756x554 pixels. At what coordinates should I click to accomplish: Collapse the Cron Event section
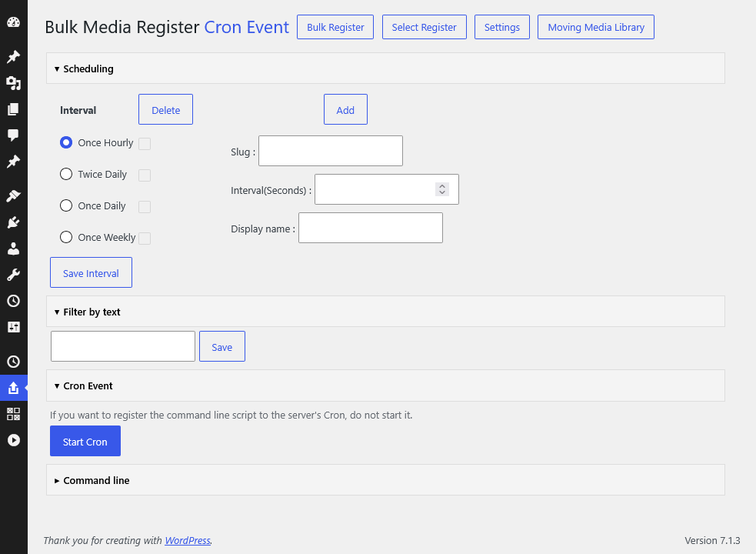click(385, 385)
